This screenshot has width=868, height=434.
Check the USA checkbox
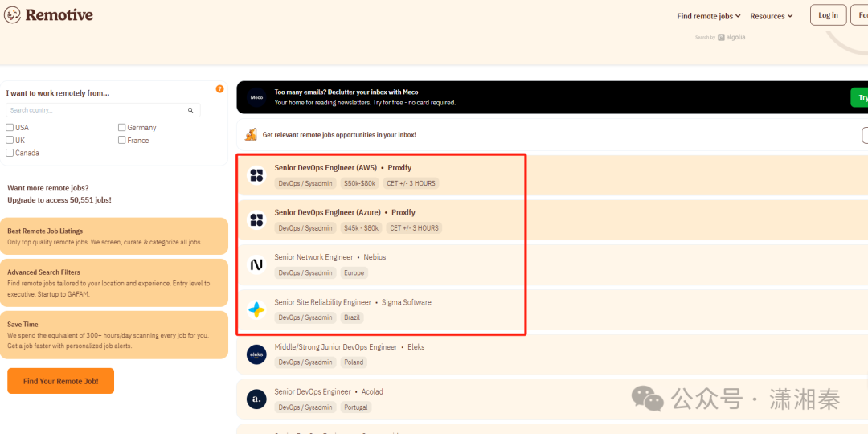coord(10,127)
